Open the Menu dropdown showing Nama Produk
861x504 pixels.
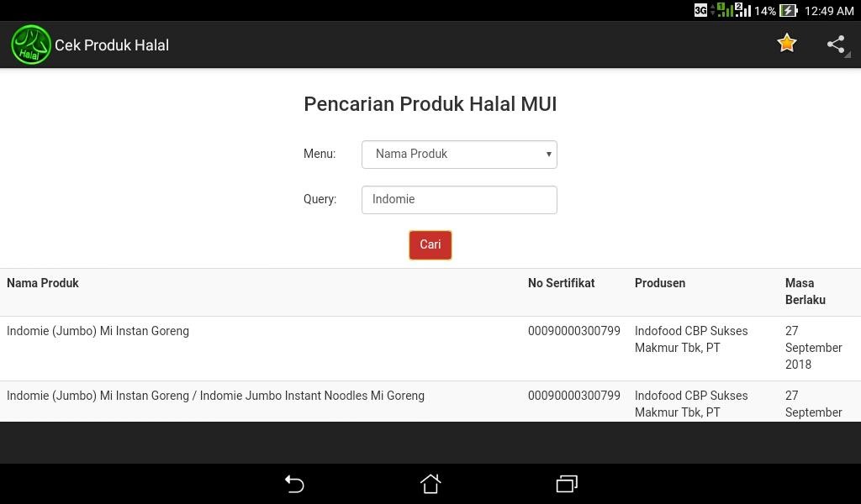pyautogui.click(x=459, y=154)
